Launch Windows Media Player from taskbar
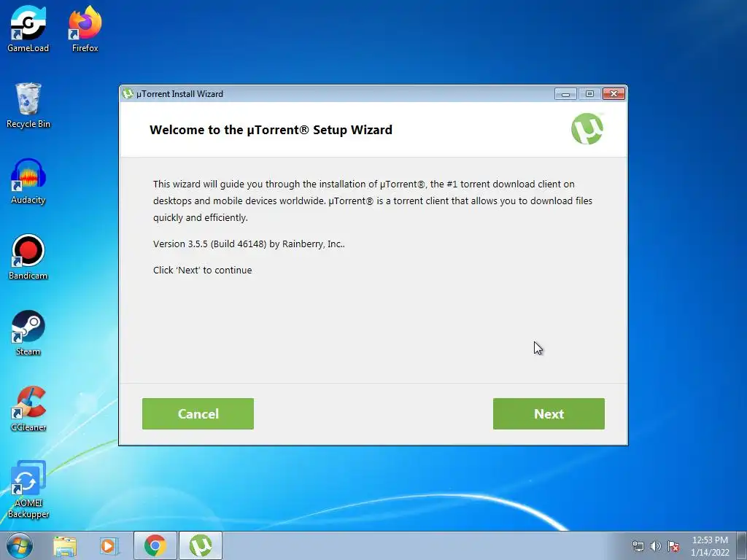This screenshot has width=747, height=560. 109,545
